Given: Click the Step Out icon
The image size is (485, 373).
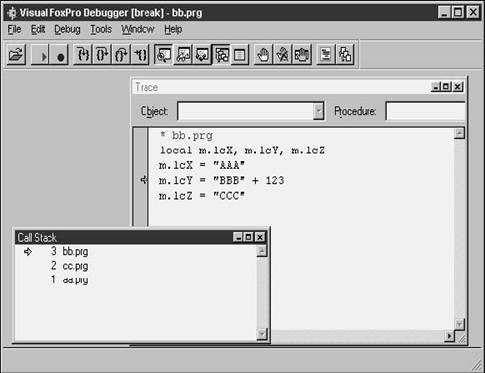Looking at the screenshot, I should point(121,54).
